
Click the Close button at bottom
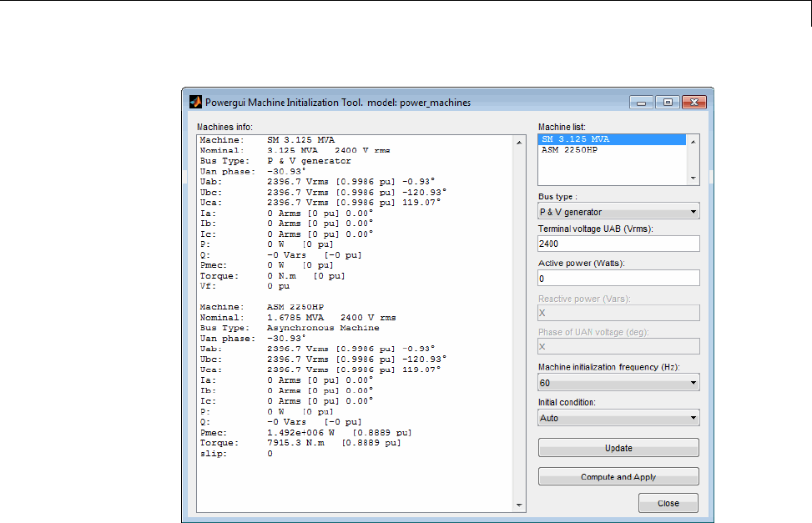coord(668,503)
